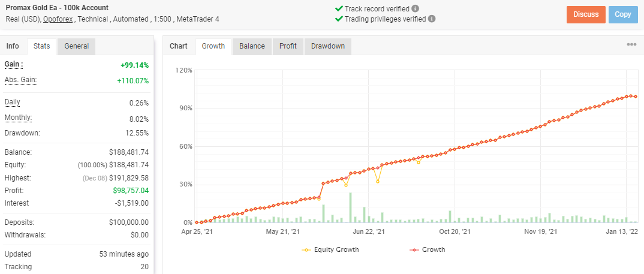The height and width of the screenshot is (274, 644).
Task: Open the Balance chart tab
Action: (x=252, y=46)
